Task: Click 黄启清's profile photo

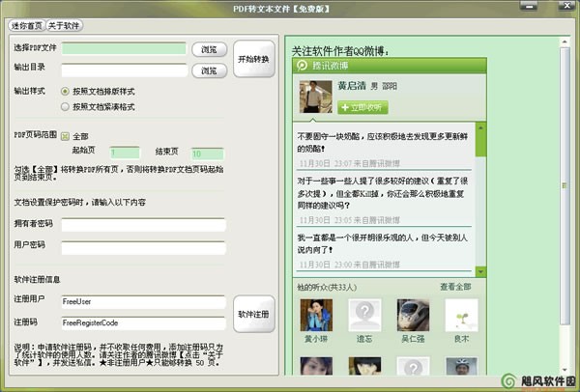Action: [315, 97]
